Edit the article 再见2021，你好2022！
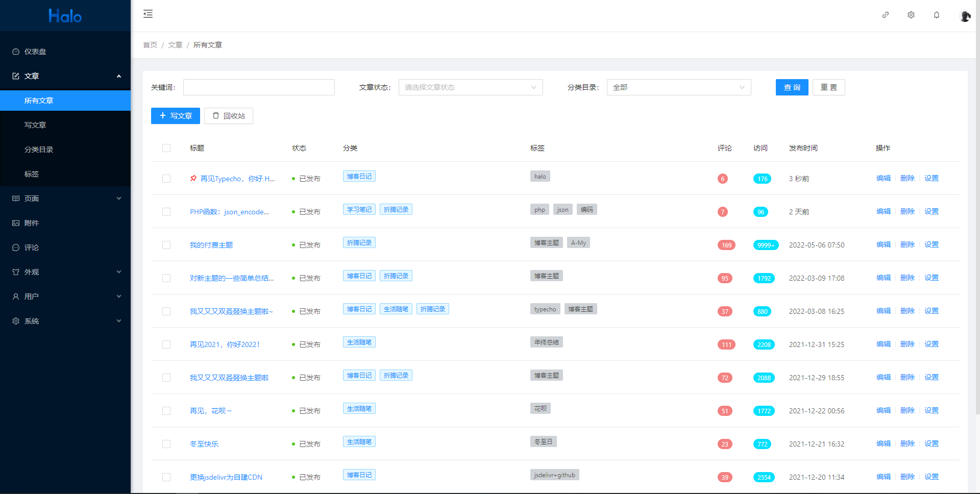The height and width of the screenshot is (494, 980). [x=883, y=344]
